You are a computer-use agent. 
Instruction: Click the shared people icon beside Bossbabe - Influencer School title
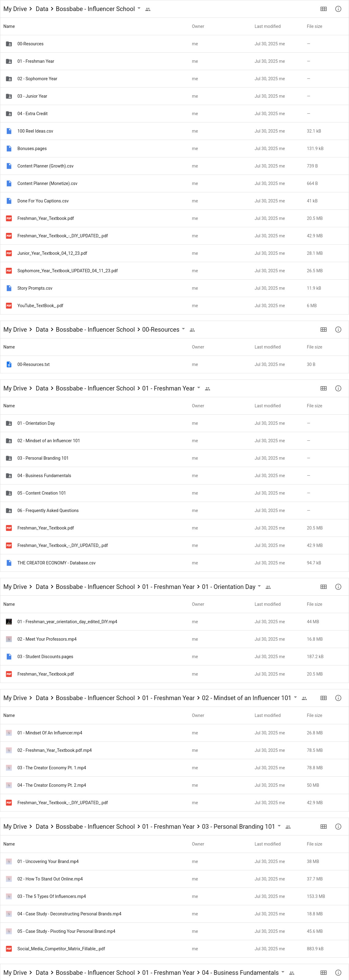[x=148, y=9]
